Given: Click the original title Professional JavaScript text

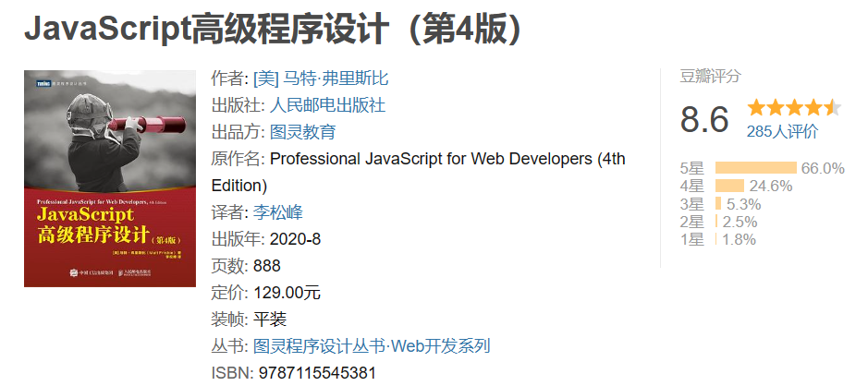Looking at the screenshot, I should coord(419,172).
